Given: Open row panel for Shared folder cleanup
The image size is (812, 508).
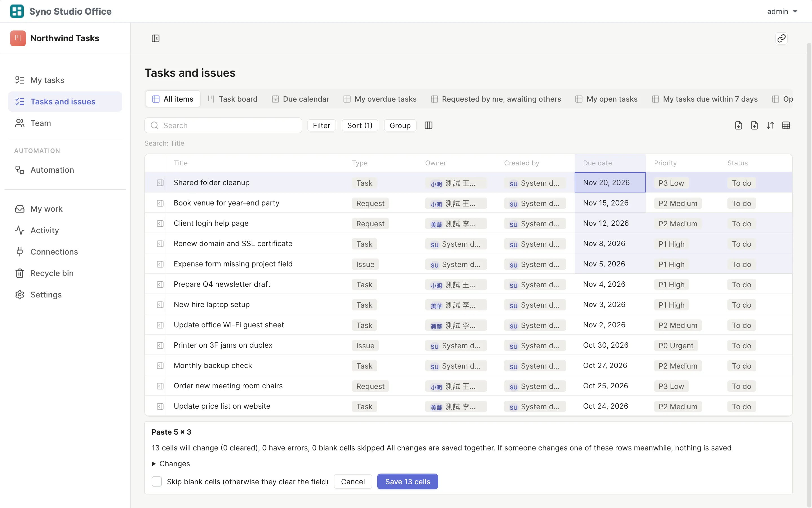Looking at the screenshot, I should pos(160,183).
